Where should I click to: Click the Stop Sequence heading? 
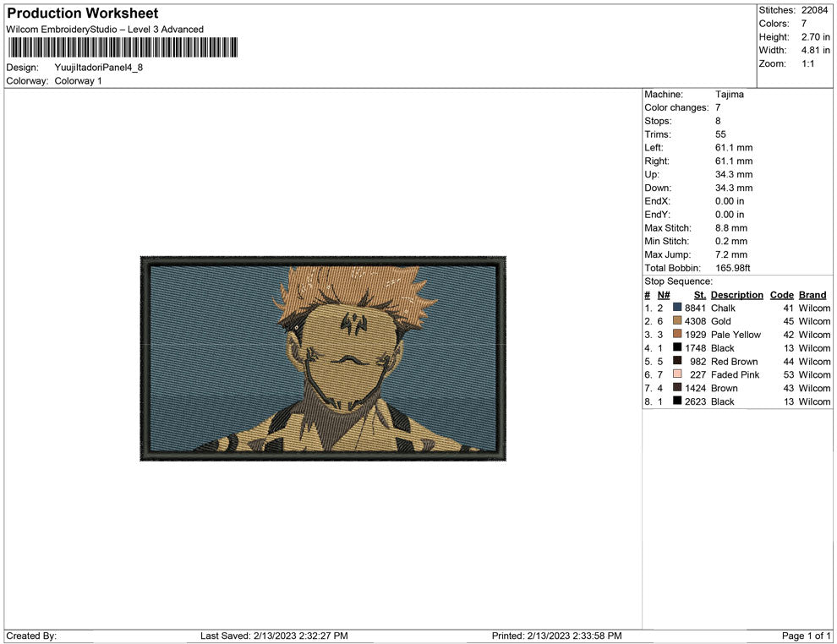[678, 281]
